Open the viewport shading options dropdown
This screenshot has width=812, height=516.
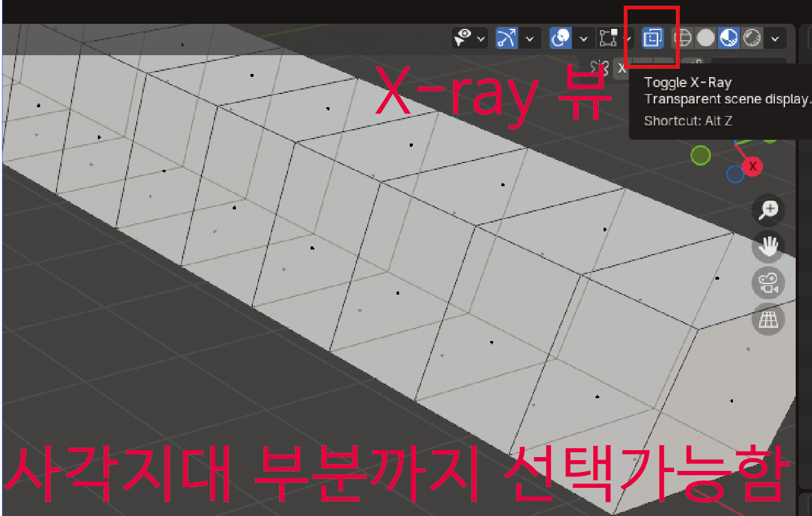(776, 39)
